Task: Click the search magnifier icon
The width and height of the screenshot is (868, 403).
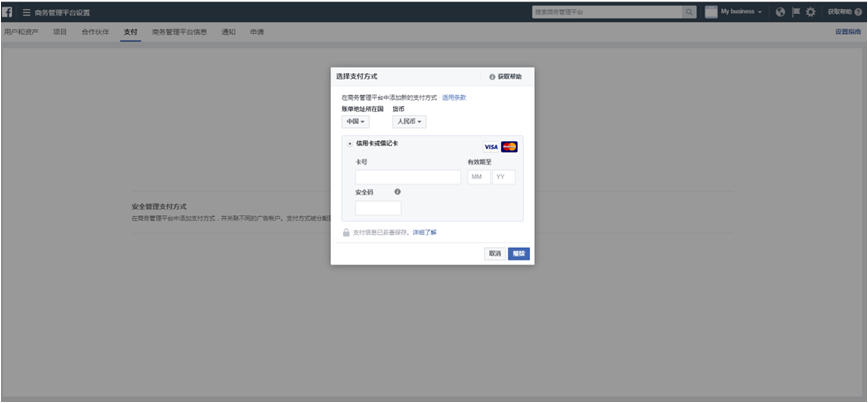Action: [689, 12]
